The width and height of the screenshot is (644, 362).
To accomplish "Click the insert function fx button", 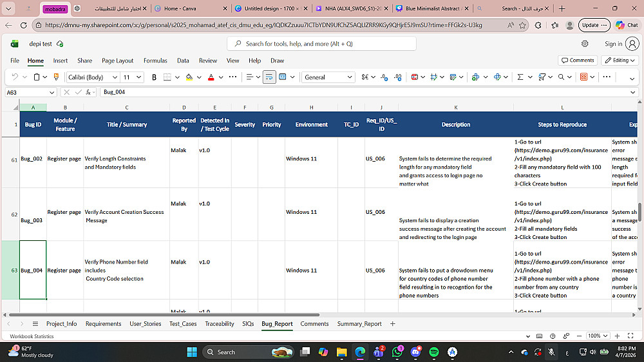I will 88,92.
